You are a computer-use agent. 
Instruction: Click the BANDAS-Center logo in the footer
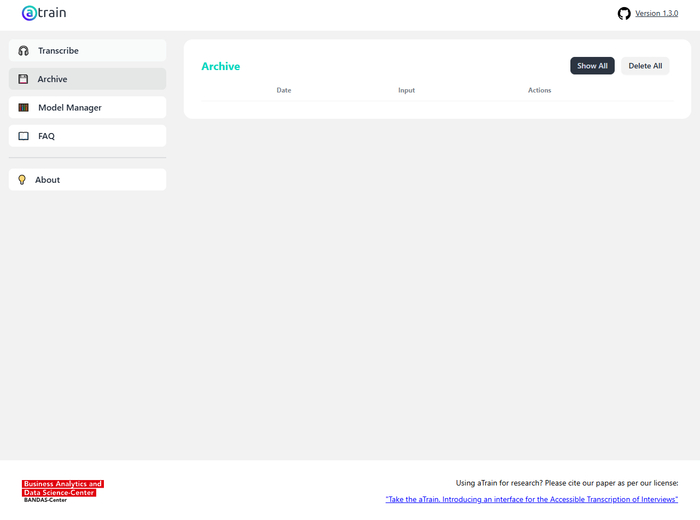coord(63,490)
